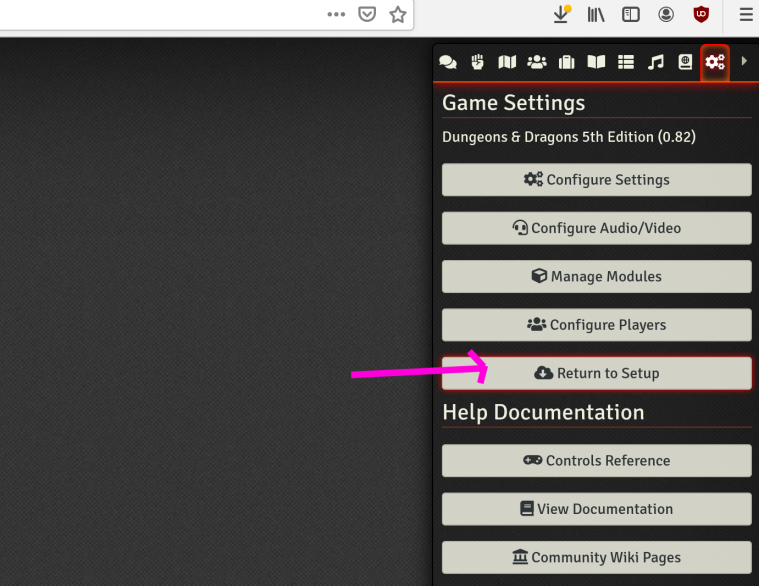Open Manage Modules
Screen dimensions: 759x586
[596, 276]
